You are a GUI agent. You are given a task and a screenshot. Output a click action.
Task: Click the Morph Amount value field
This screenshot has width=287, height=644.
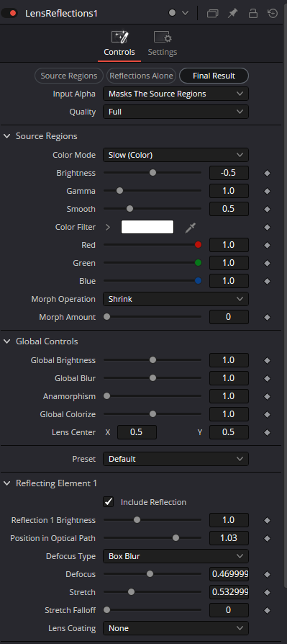click(x=229, y=317)
